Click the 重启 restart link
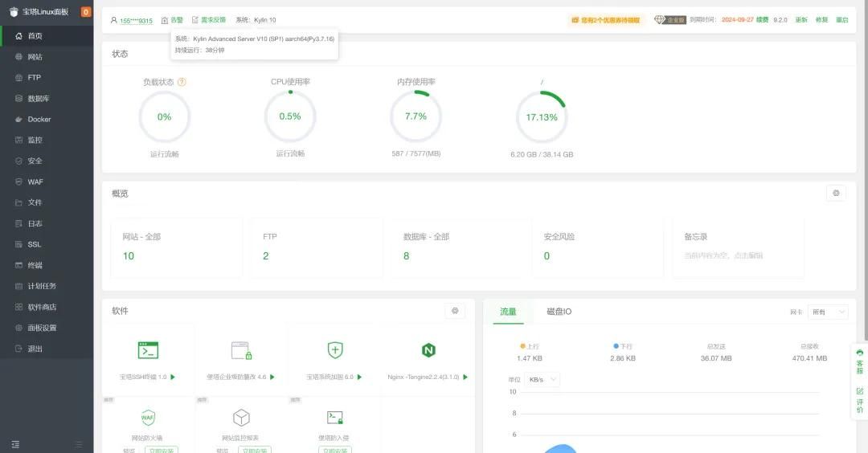The image size is (868, 453). 841,20
